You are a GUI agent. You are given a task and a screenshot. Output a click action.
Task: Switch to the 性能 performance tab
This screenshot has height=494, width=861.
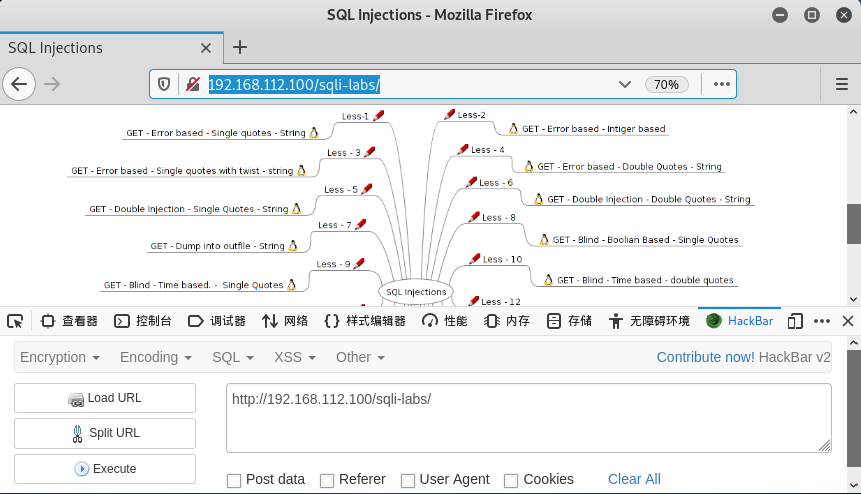[x=445, y=321]
